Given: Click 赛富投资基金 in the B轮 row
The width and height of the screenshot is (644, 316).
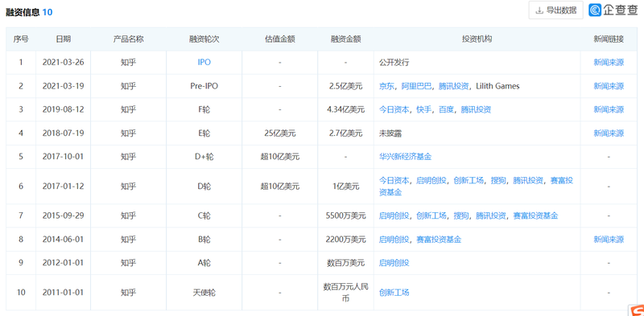Looking at the screenshot, I should click(439, 240).
